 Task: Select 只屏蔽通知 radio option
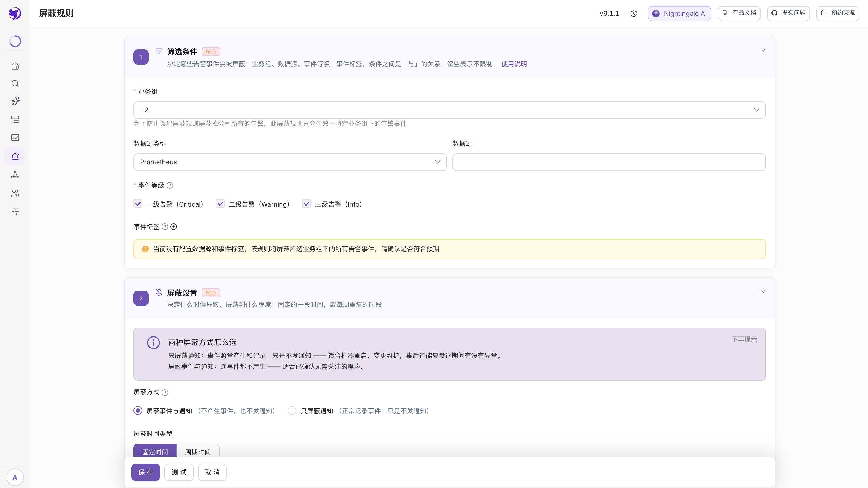point(292,410)
